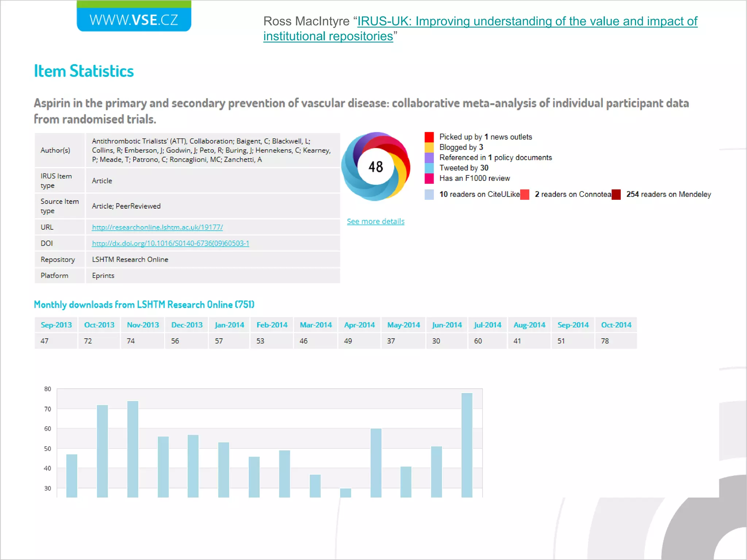Click dark red Mendeley readers legend square

(x=616, y=194)
